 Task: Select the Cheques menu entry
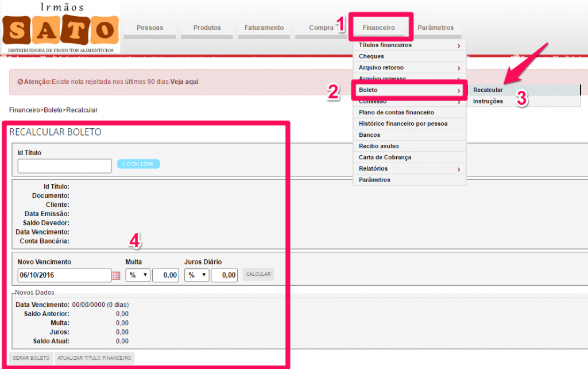372,56
